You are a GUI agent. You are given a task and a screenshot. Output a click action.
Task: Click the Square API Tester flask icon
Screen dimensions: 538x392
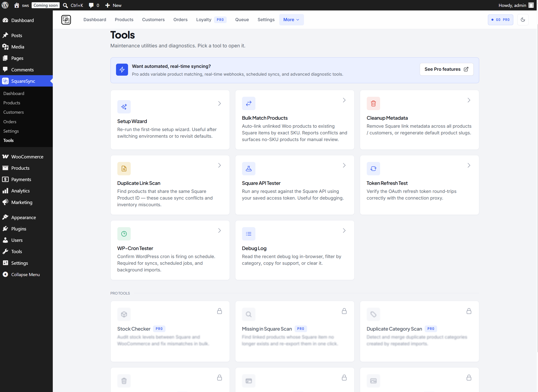tap(249, 169)
